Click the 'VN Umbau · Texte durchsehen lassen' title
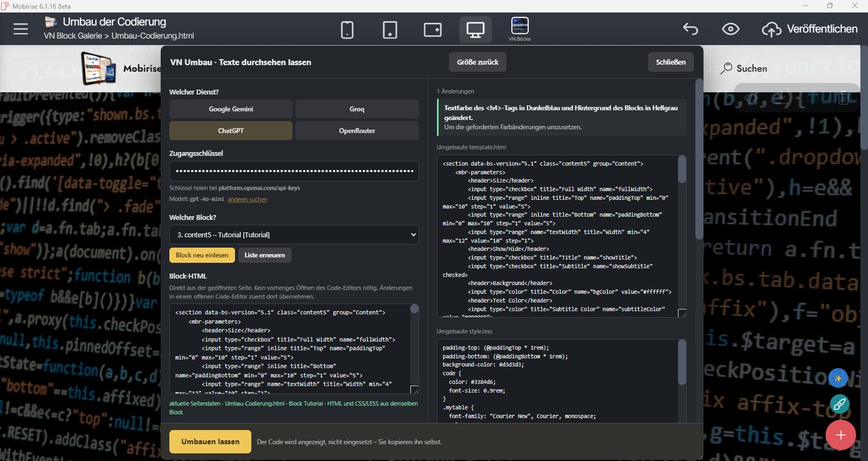 (240, 62)
